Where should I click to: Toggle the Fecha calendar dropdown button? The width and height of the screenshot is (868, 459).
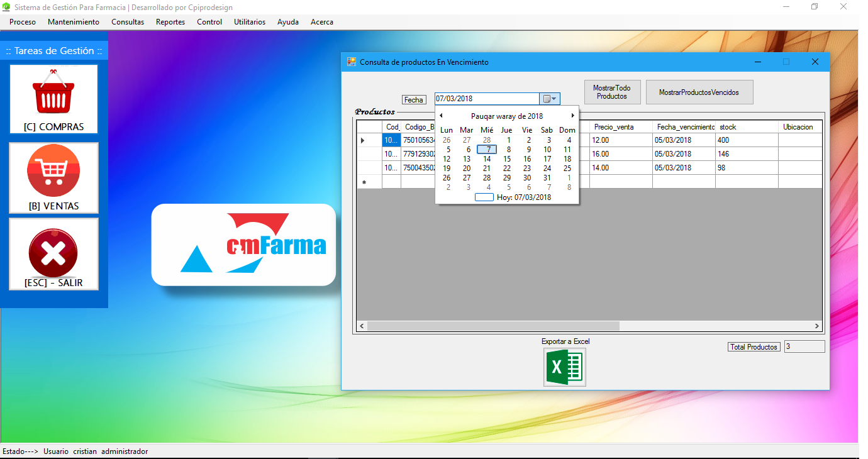tap(549, 99)
